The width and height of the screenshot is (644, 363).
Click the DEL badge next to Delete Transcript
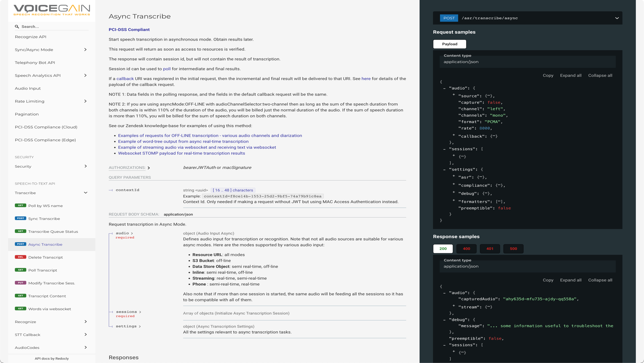20,257
